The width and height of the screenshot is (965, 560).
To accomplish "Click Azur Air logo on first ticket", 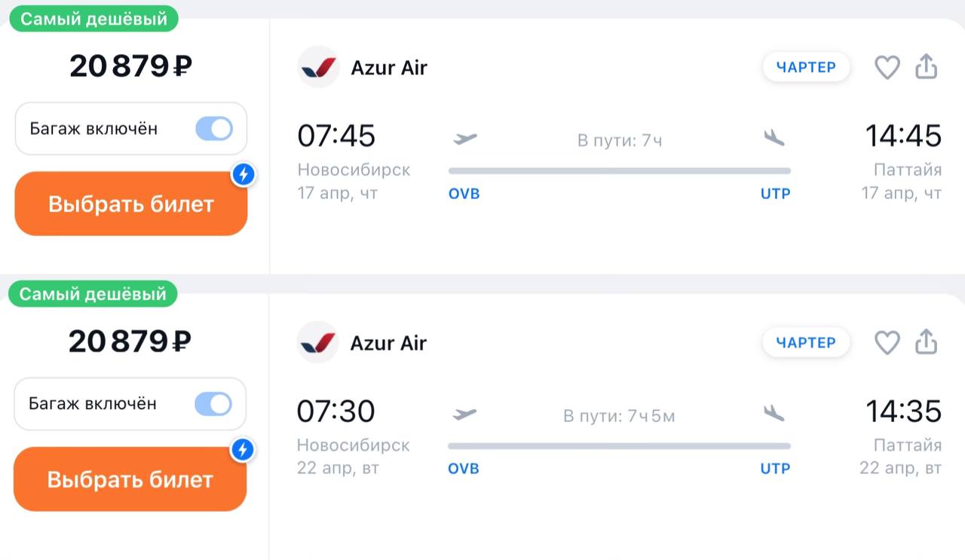I will pos(318,67).
